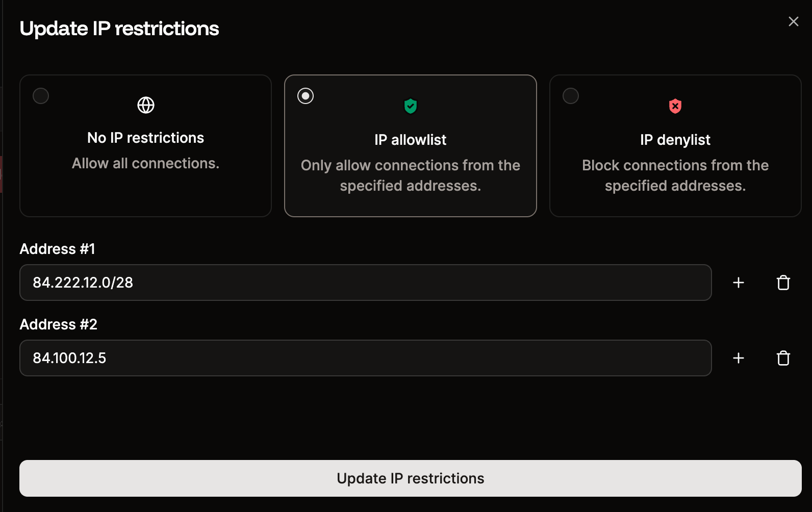Click the plus icon next to Address #2
812x512 pixels.
(738, 358)
